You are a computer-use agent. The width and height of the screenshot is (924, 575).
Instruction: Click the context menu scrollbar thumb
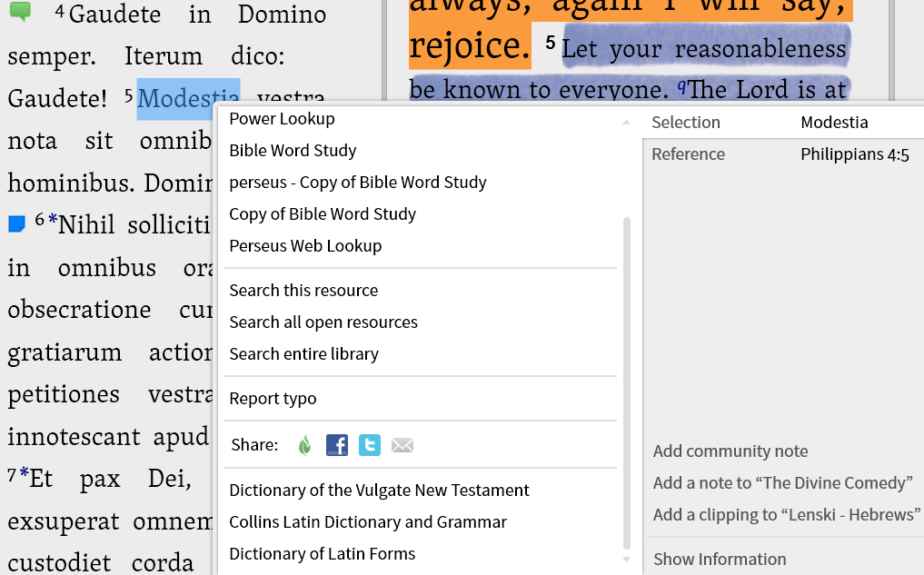626,383
